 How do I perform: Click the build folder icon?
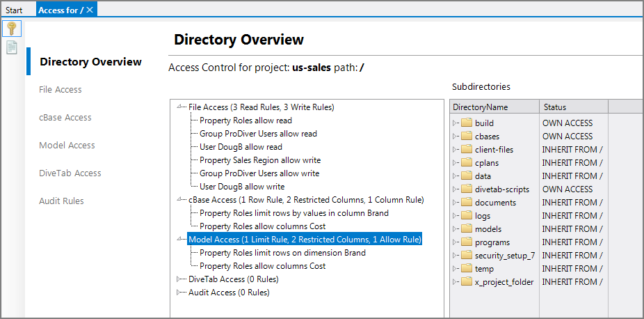(466, 123)
